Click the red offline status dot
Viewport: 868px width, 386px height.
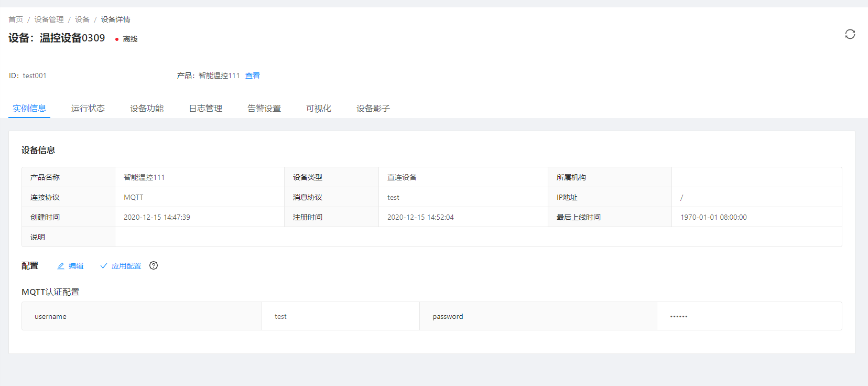pos(117,39)
